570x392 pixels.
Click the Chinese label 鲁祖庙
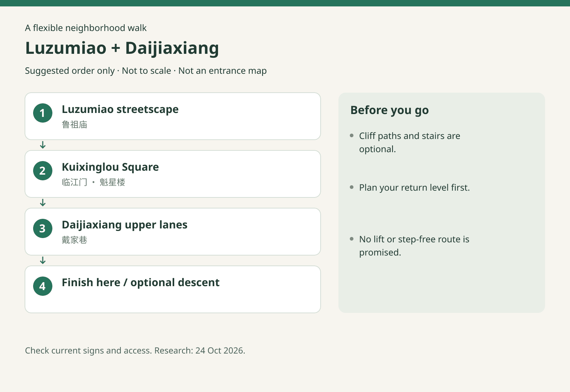pos(74,124)
